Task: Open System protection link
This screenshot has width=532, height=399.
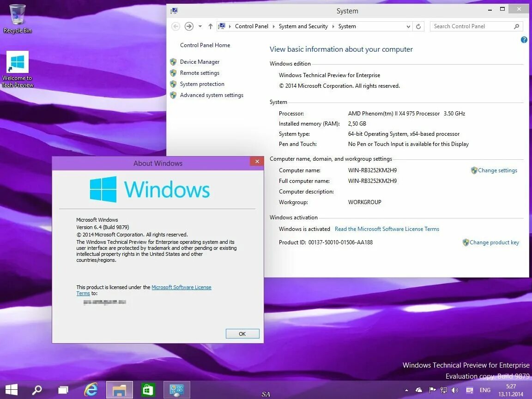Action: click(202, 84)
